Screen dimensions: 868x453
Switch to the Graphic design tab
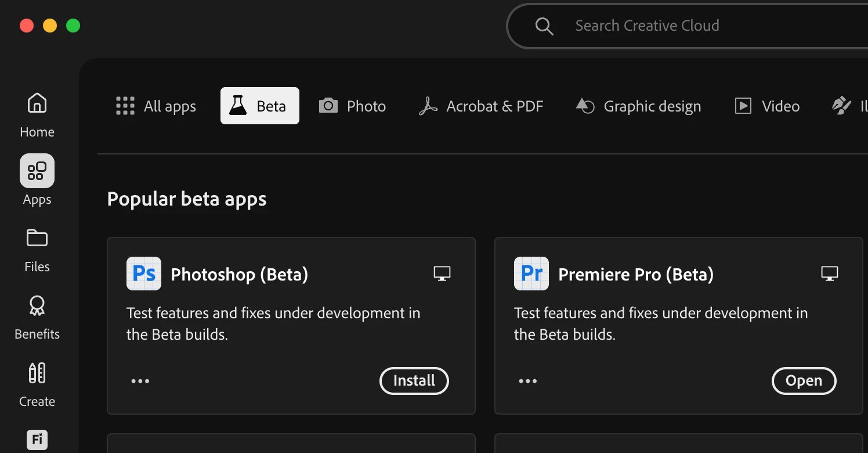pos(638,106)
